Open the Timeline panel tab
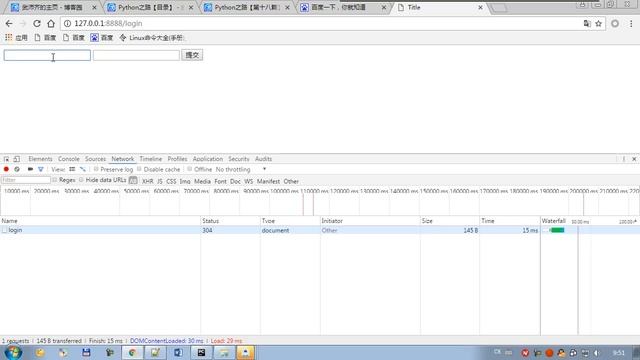This screenshot has height=360, width=640. (151, 159)
